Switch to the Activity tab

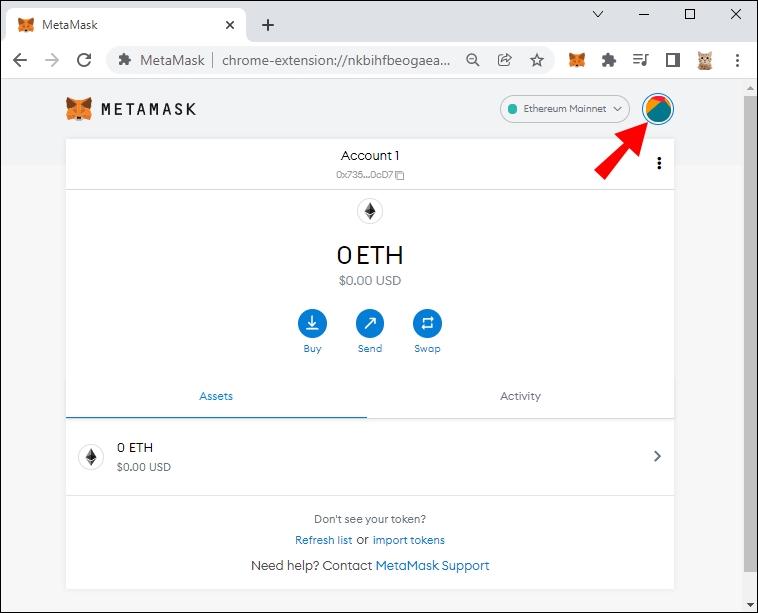coord(520,396)
